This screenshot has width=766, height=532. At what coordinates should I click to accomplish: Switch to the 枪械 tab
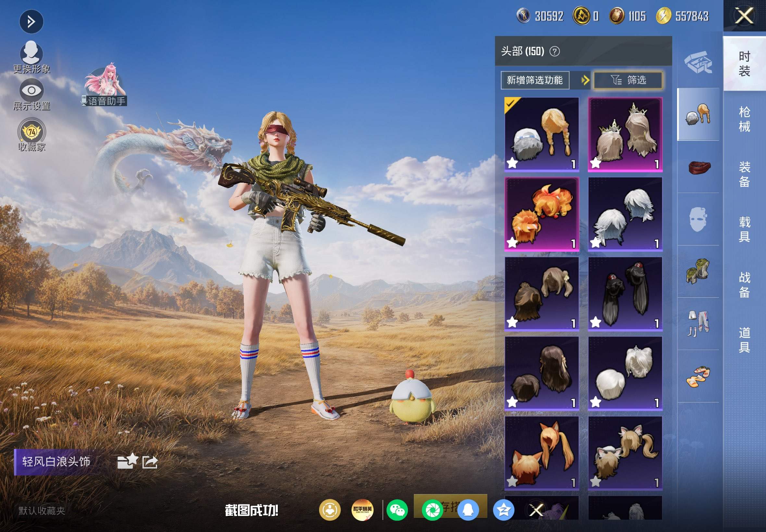coord(744,119)
